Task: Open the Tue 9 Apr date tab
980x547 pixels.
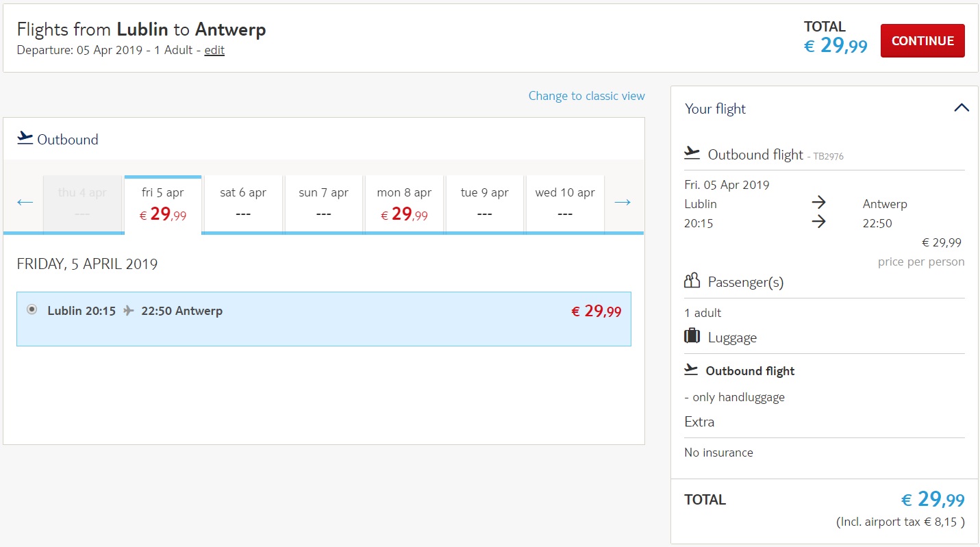Action: (x=485, y=205)
